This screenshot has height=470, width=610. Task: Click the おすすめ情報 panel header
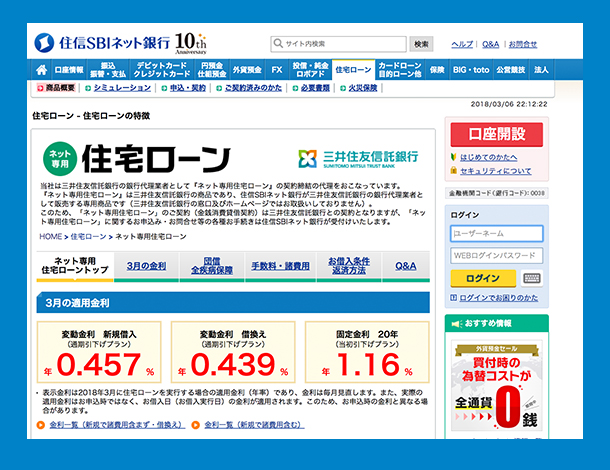(x=497, y=323)
